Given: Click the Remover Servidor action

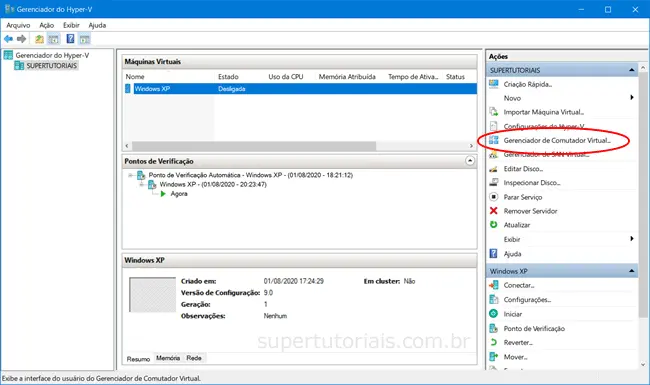Looking at the screenshot, I should (530, 211).
